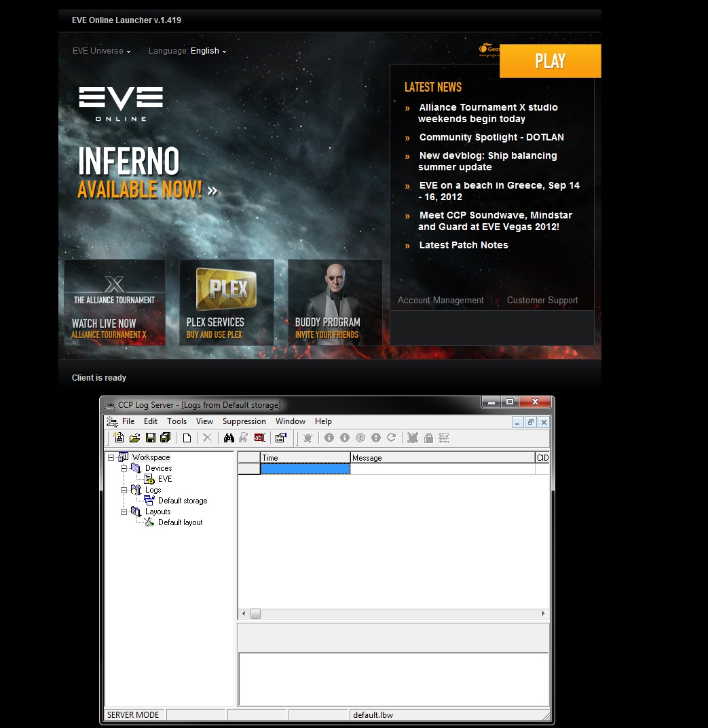Click the horizontal scrollbar thumb in log view
Image resolution: width=708 pixels, height=728 pixels.
255,614
